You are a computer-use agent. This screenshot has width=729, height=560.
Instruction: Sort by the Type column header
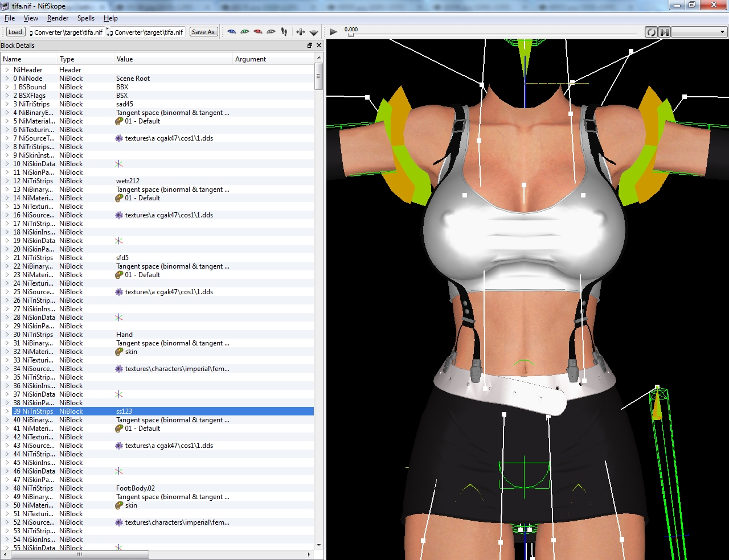click(86, 59)
